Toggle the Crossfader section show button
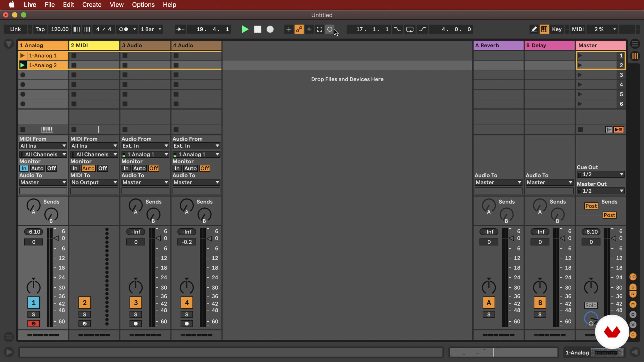The width and height of the screenshot is (644, 362). click(x=633, y=324)
